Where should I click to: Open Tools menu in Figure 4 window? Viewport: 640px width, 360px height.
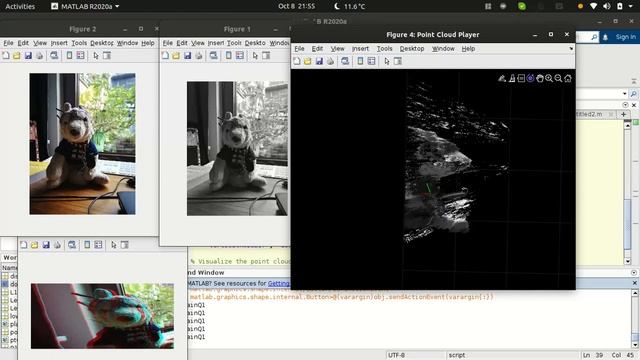tap(384, 49)
